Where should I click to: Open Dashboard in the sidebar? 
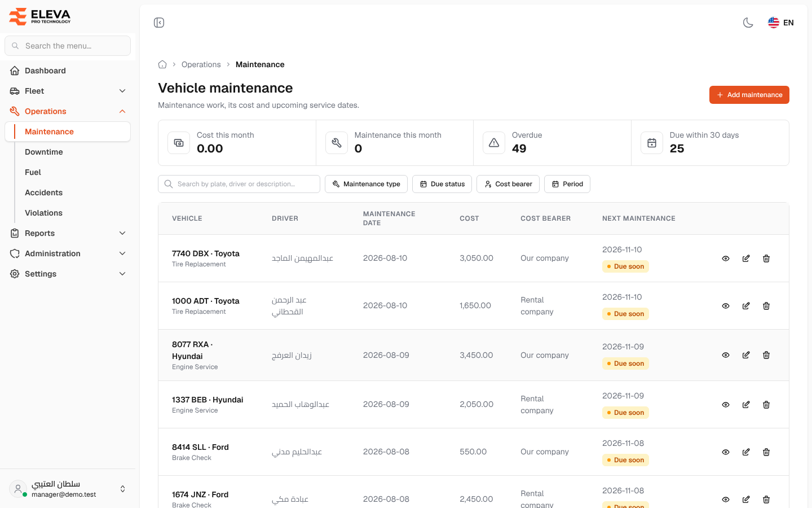68,71
